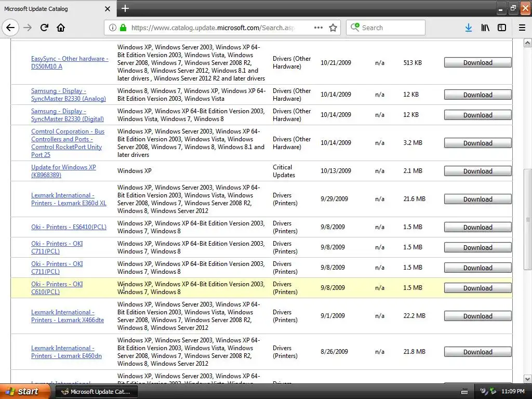
Task: Open Lexmark X466dte printer link
Action: coord(68,316)
